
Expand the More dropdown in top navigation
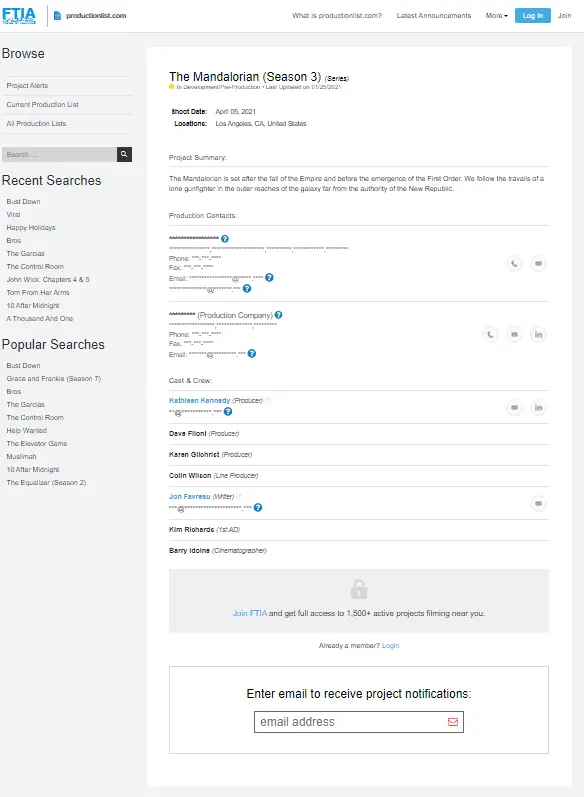(x=497, y=16)
